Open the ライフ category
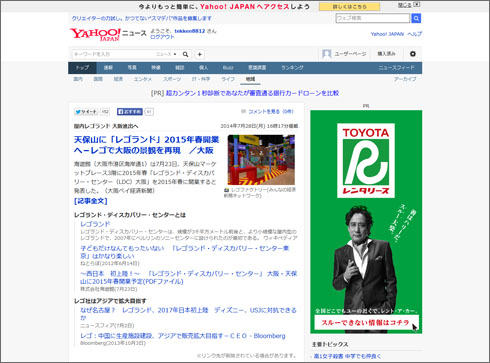This screenshot has width=490, height=363. (x=228, y=79)
